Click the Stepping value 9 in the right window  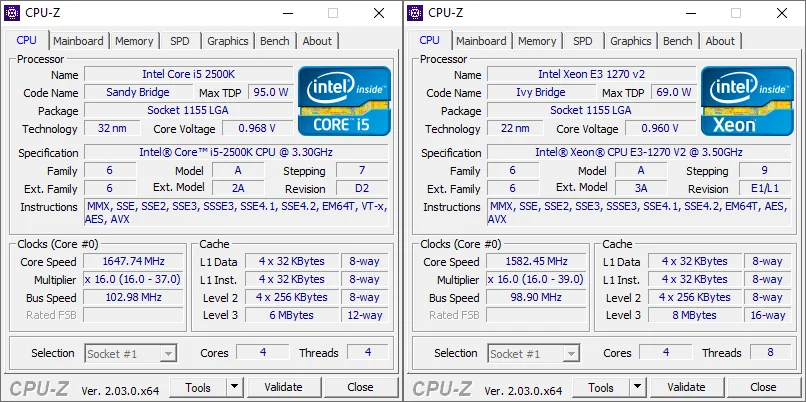click(x=765, y=170)
